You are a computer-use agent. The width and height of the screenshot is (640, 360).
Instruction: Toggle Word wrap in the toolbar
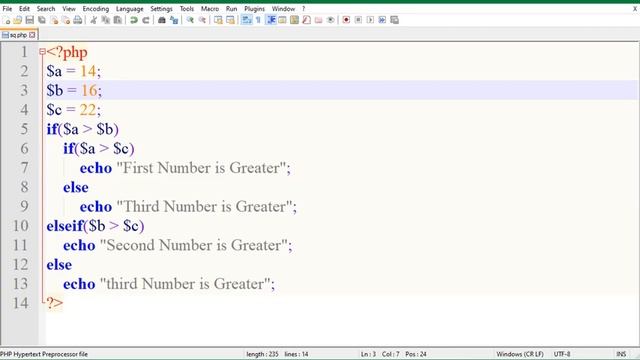pos(247,20)
